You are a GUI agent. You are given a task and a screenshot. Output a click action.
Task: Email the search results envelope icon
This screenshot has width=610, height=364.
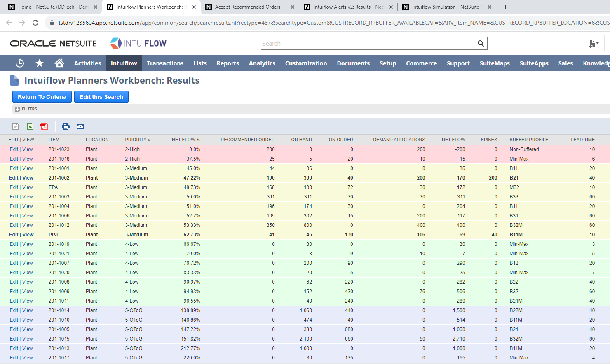tap(80, 126)
